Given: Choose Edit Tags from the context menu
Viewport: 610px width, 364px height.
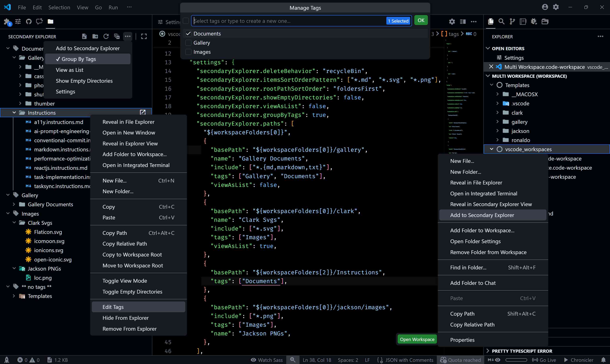Looking at the screenshot, I should (x=113, y=307).
